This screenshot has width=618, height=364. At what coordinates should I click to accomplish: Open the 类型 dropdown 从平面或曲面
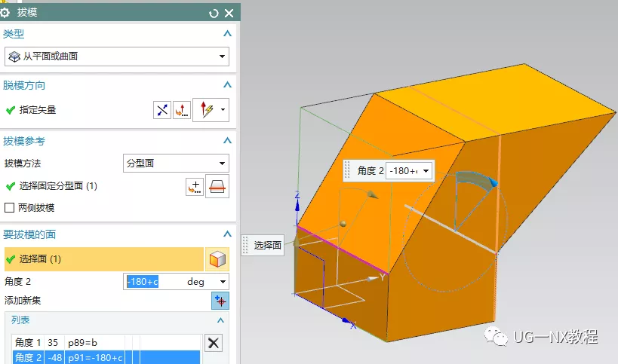pos(116,56)
